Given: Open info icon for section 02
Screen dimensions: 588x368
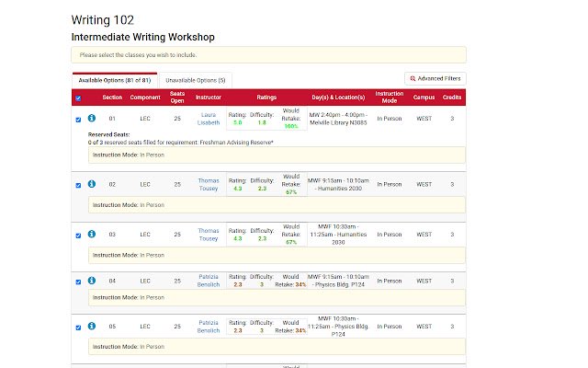Looking at the screenshot, I should pyautogui.click(x=92, y=184).
